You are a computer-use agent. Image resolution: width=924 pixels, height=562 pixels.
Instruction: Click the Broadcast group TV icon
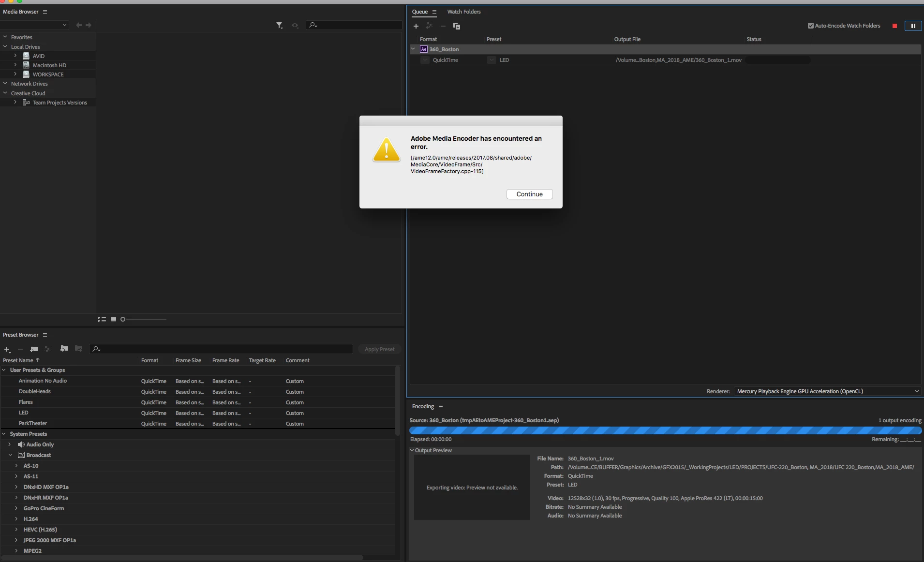pos(21,455)
